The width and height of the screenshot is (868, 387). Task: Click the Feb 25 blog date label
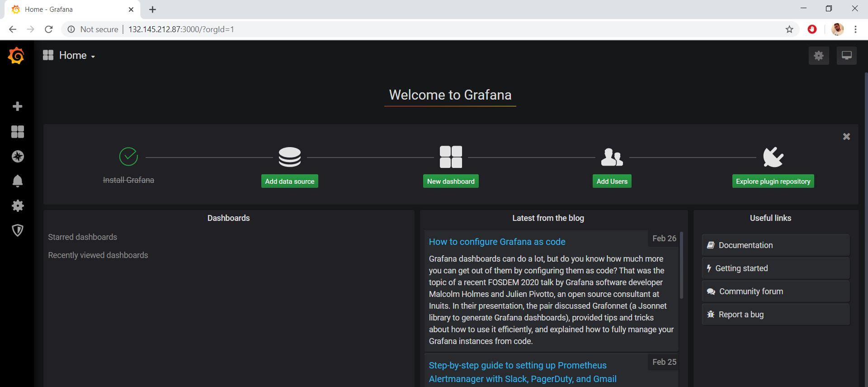[x=664, y=362]
